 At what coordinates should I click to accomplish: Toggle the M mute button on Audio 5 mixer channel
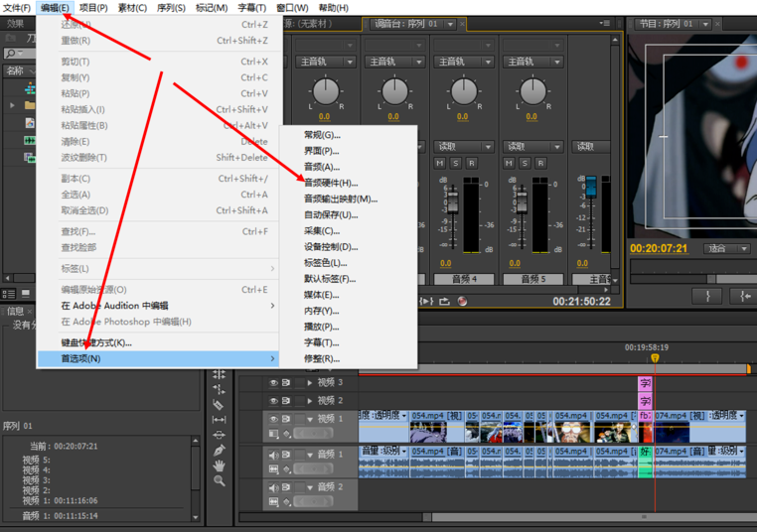[x=509, y=163]
